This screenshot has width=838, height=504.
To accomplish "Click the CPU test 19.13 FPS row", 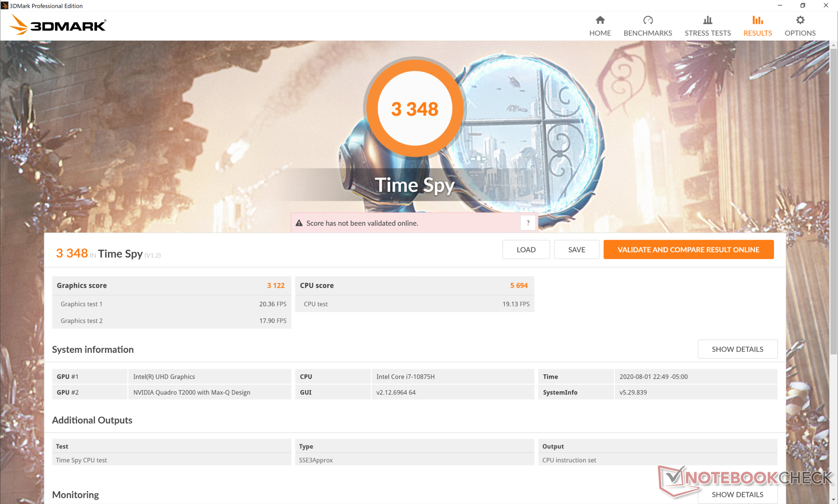I will 415,304.
